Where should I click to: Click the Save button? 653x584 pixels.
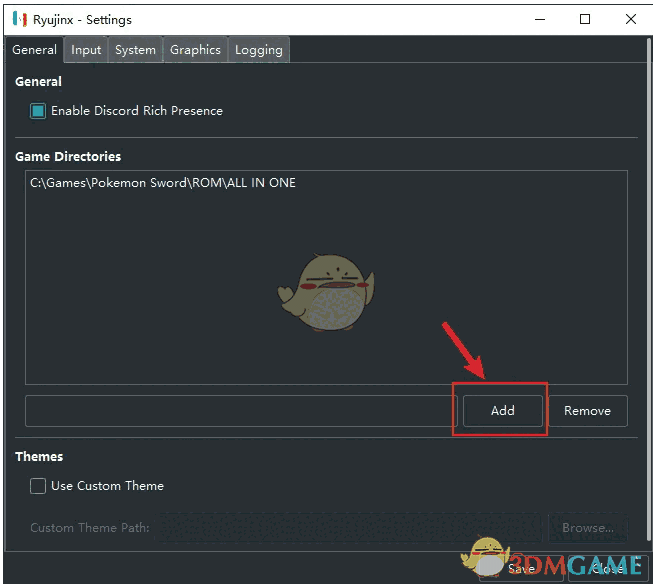pos(521,568)
